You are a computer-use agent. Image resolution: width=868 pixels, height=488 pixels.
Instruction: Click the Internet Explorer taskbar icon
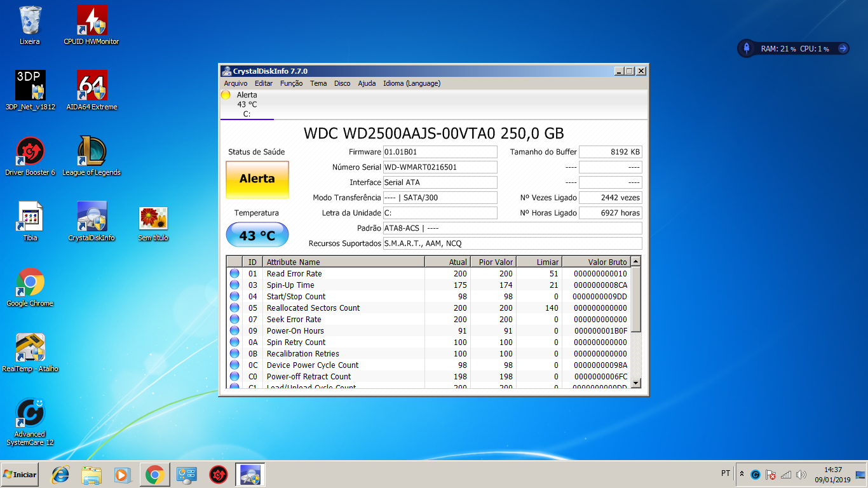coord(60,474)
